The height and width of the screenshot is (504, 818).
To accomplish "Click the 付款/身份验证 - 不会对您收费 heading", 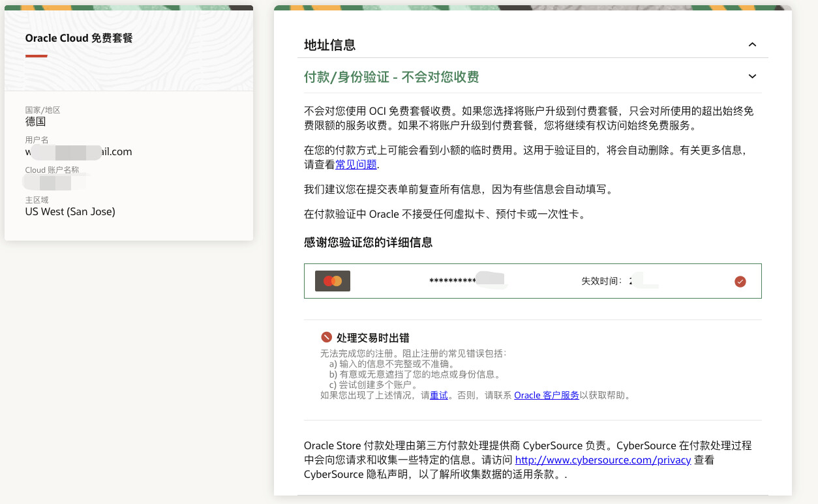I will click(x=391, y=77).
